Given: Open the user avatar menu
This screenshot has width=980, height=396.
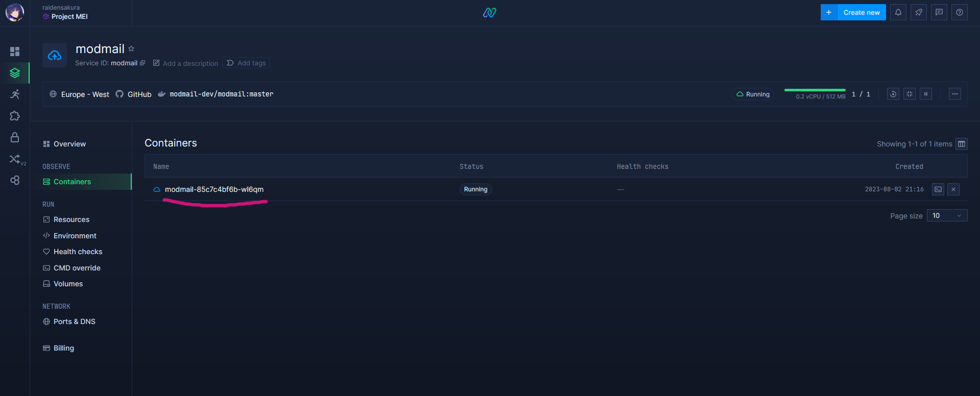Looking at the screenshot, I should coord(14,12).
